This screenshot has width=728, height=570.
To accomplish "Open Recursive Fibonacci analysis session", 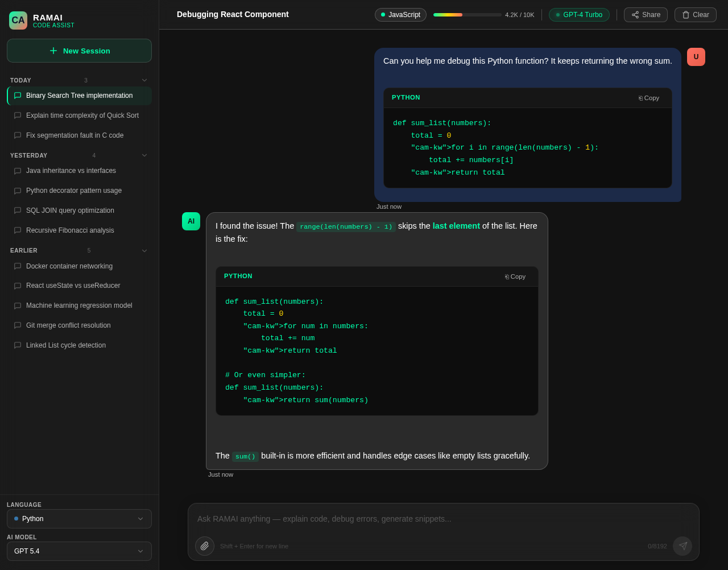I will [x=79, y=230].
